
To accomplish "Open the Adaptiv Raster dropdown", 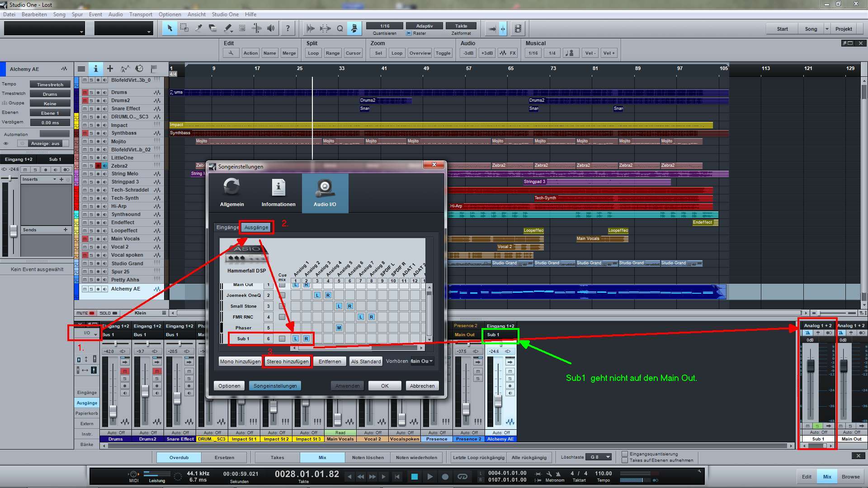I will (x=424, y=26).
